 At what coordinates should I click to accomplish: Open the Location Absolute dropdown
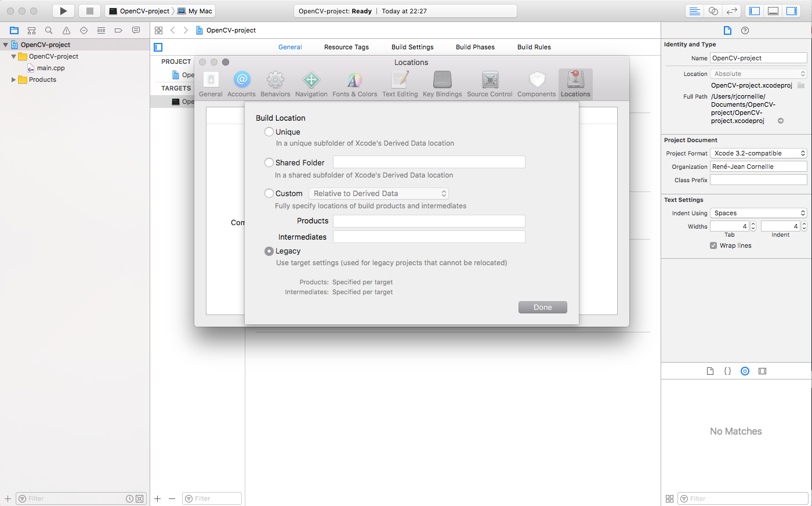(759, 74)
